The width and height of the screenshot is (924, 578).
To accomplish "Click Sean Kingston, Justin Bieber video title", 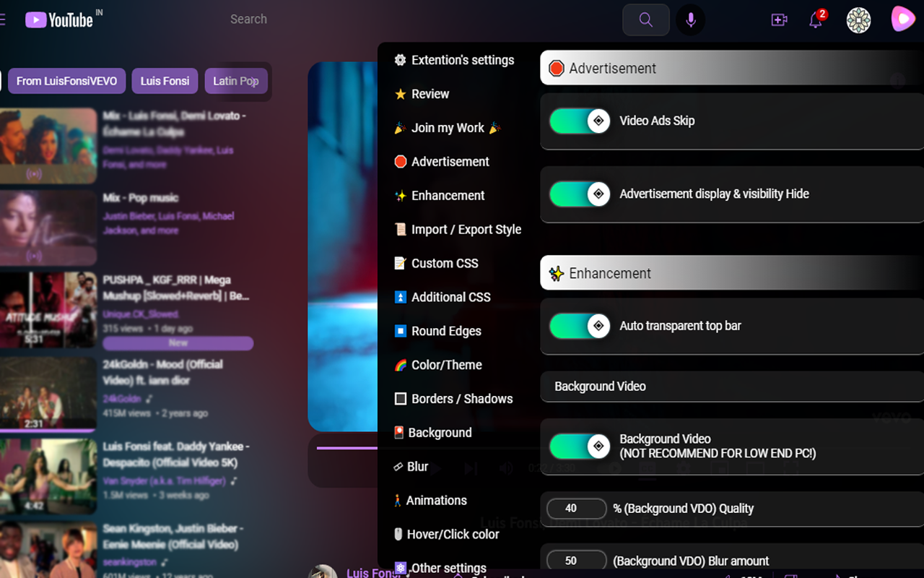I will click(x=173, y=536).
